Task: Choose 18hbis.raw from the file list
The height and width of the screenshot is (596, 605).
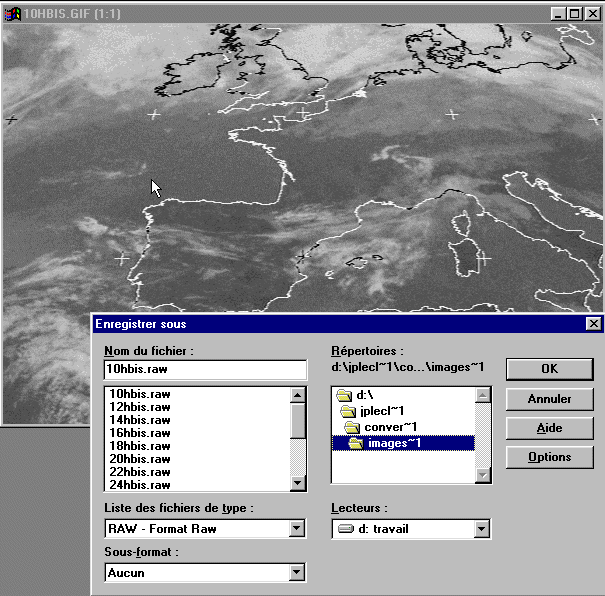Action: [x=140, y=447]
